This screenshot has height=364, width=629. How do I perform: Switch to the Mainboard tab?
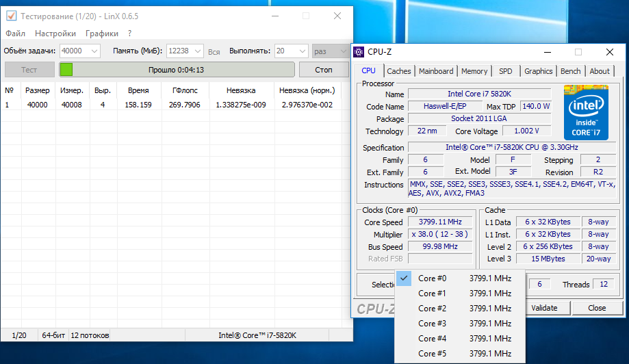[x=436, y=71]
